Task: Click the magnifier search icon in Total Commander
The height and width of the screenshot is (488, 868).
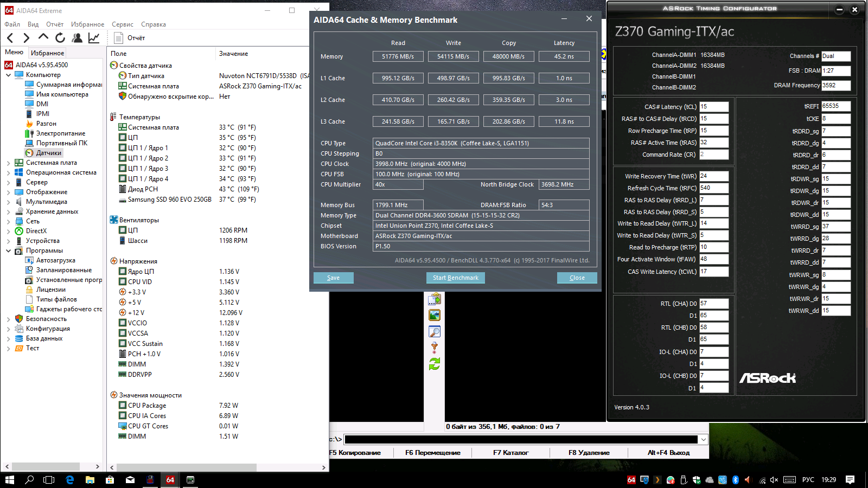Action: tap(435, 331)
